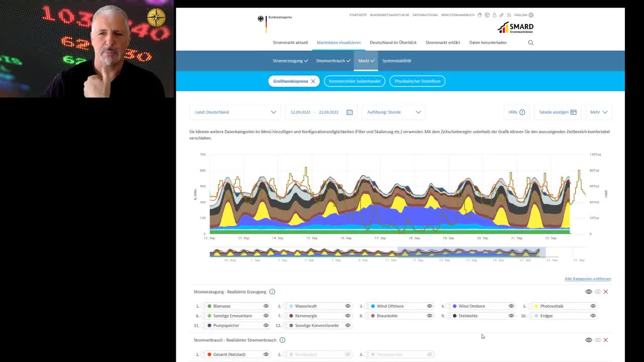Viewport: 644px width, 362px height.
Task: Open the calendar date picker icon
Action: pos(350,112)
